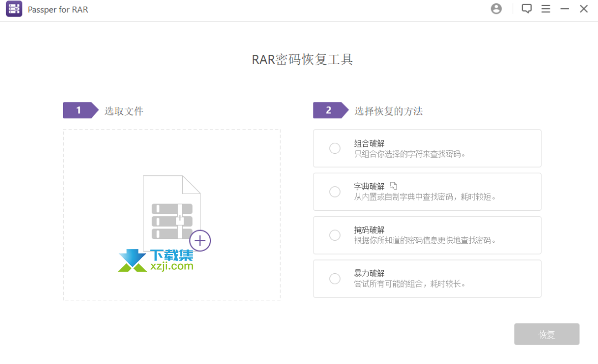Select the 字典破解 radio button
Viewport: 598px width, 364px height.
pyautogui.click(x=335, y=192)
